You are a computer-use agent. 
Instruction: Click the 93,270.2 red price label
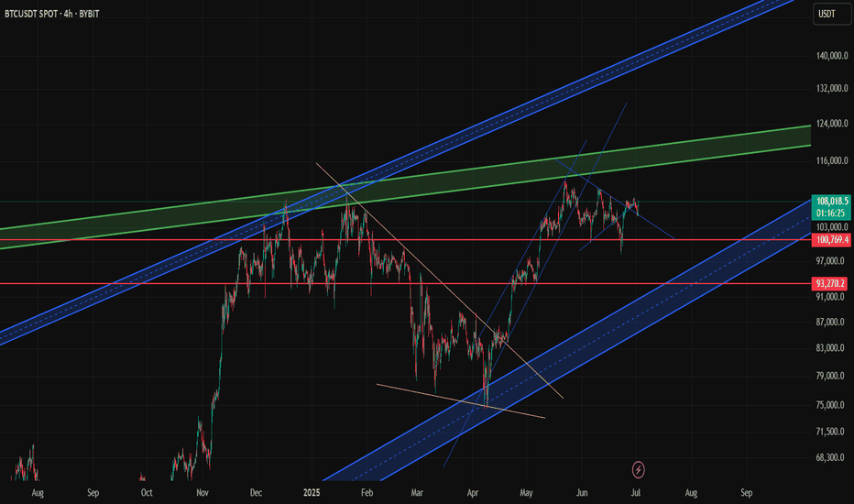(831, 283)
